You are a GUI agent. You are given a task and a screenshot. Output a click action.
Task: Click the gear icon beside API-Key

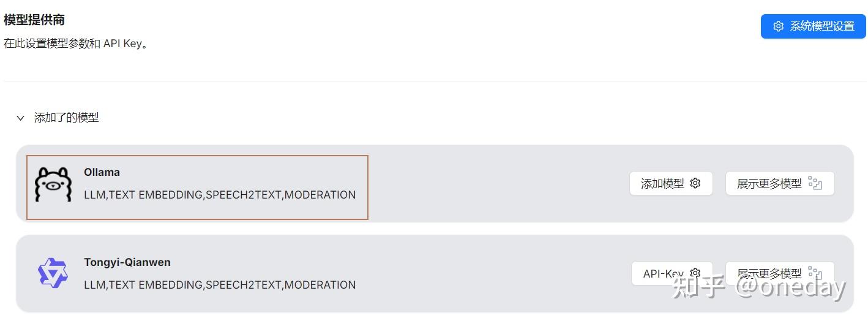click(695, 273)
